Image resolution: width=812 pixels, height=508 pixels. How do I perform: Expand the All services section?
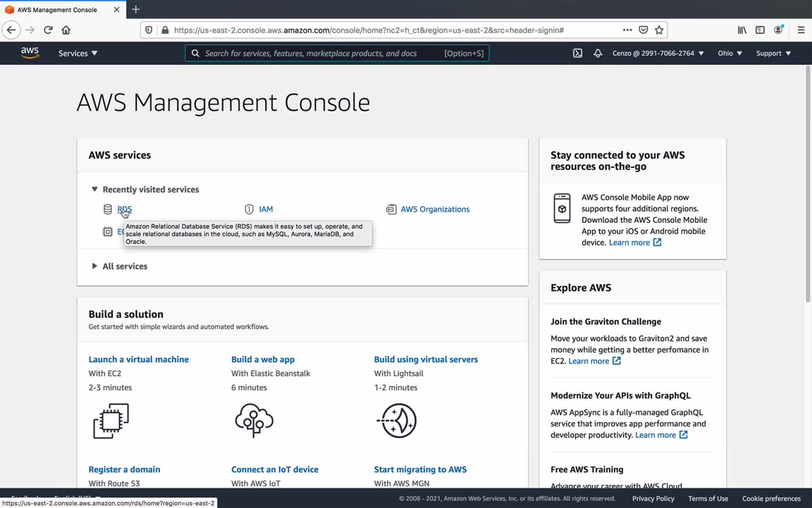click(x=94, y=266)
